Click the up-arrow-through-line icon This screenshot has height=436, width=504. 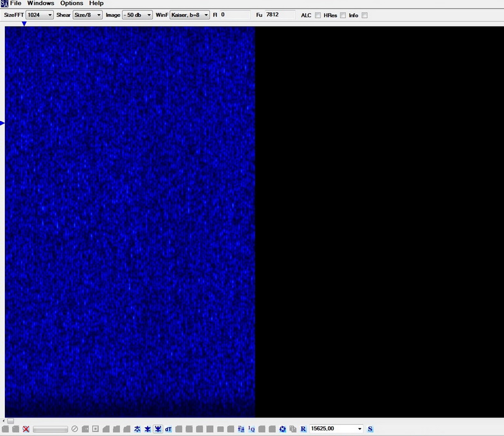[137, 429]
